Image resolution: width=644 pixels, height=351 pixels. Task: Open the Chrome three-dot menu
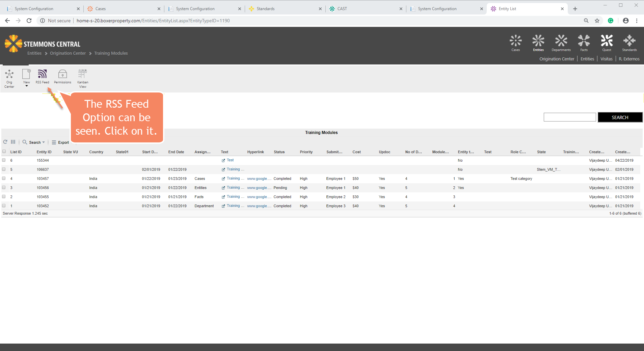(637, 21)
